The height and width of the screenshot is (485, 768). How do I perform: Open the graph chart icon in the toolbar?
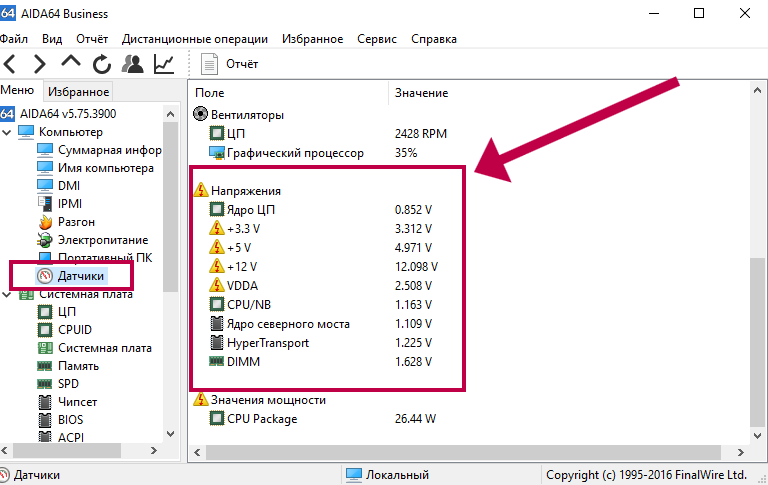164,64
